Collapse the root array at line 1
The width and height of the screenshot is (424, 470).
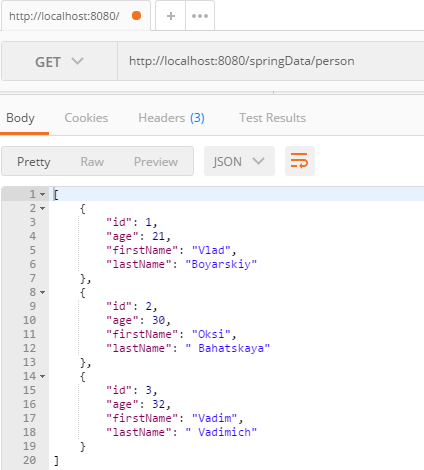pos(42,194)
